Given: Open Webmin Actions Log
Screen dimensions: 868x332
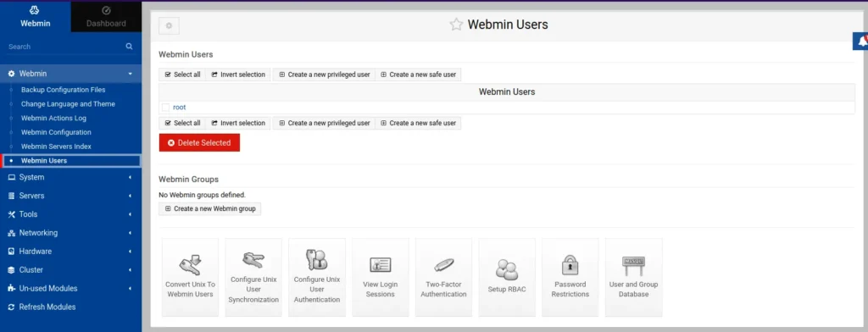Looking at the screenshot, I should [53, 118].
